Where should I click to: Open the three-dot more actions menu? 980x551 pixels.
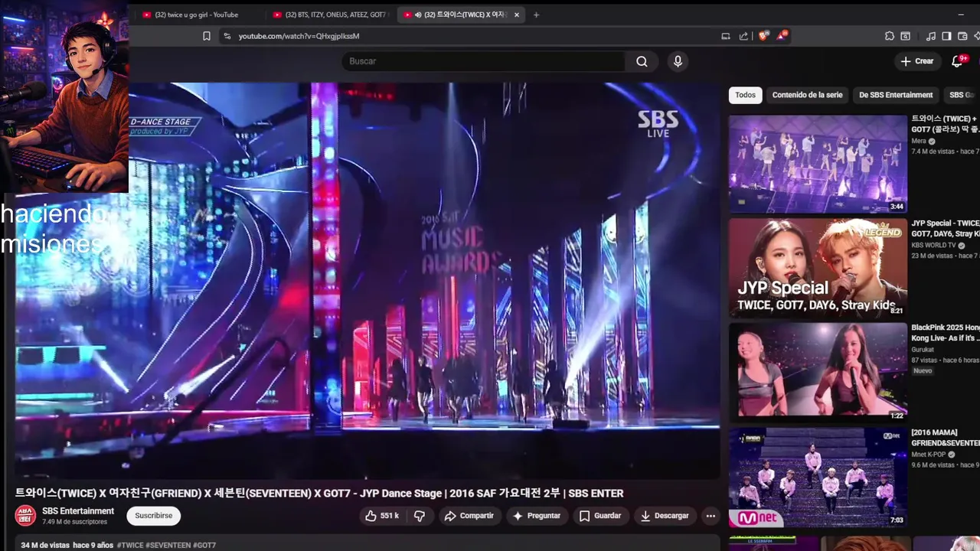(710, 516)
